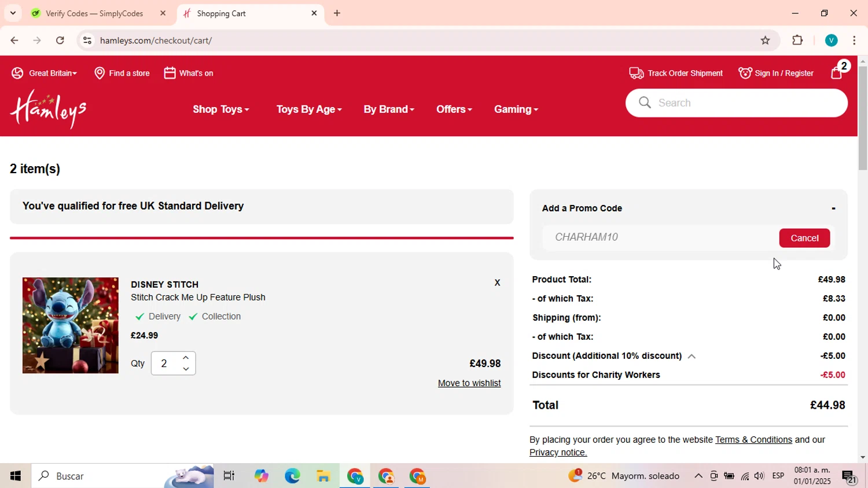Bookmark this page with the star icon
This screenshot has height=488, width=868.
[x=765, y=41]
